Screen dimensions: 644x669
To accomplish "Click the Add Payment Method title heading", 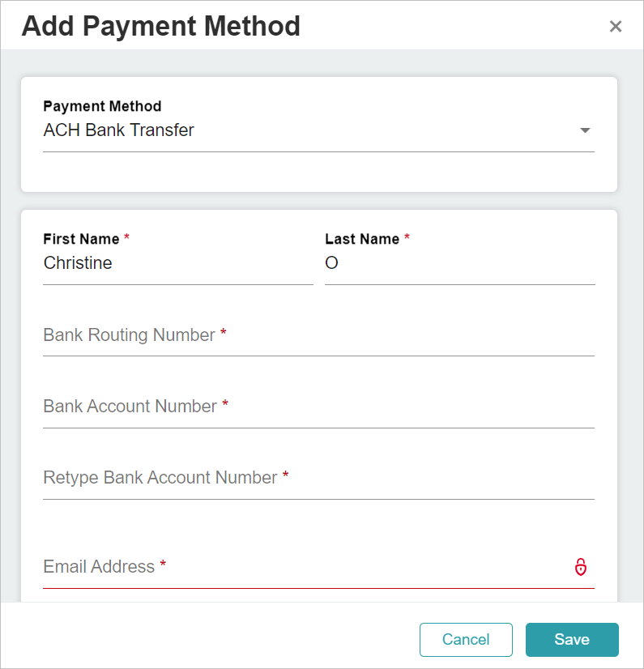I will (161, 27).
